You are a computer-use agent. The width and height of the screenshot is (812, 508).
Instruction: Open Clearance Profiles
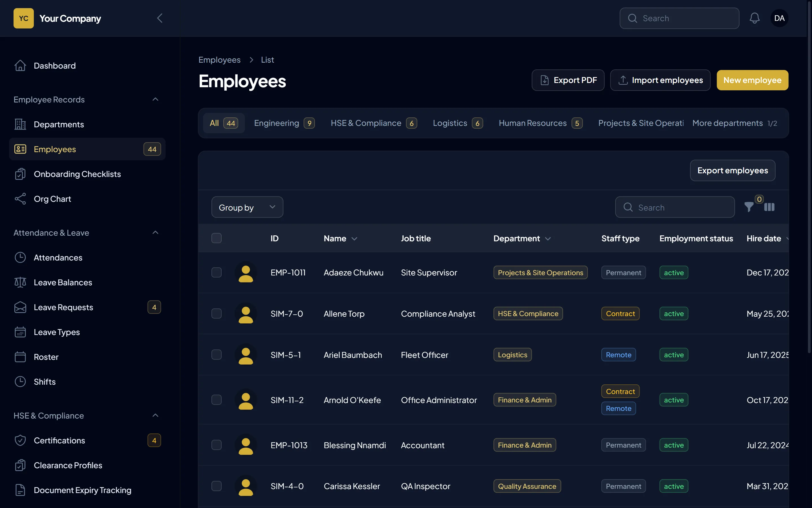pyautogui.click(x=87, y=465)
